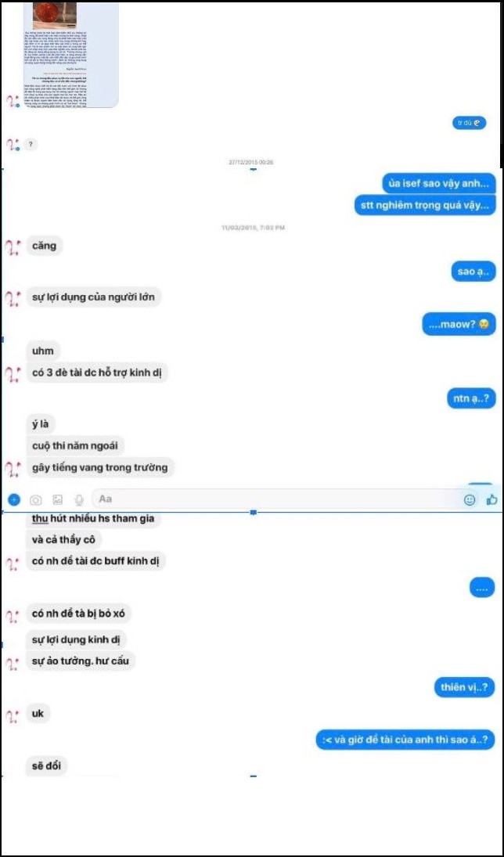Click the 'sẽ đổi' received message

point(47,765)
